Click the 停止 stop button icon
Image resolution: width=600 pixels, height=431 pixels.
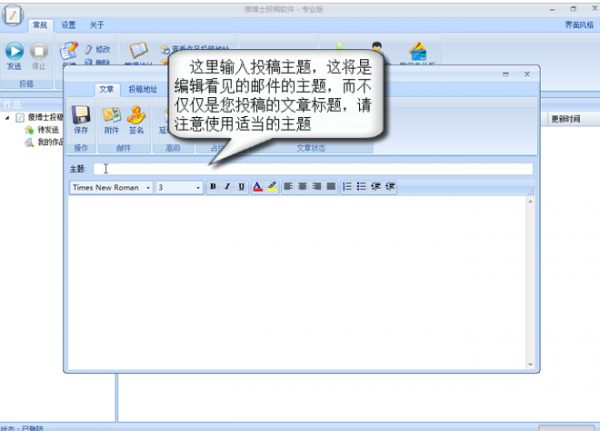click(39, 51)
